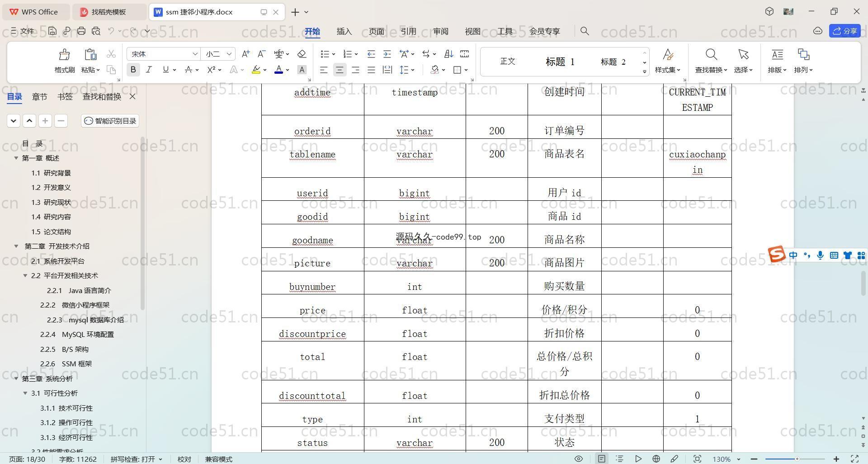Apply the 标题 1 style

[560, 62]
